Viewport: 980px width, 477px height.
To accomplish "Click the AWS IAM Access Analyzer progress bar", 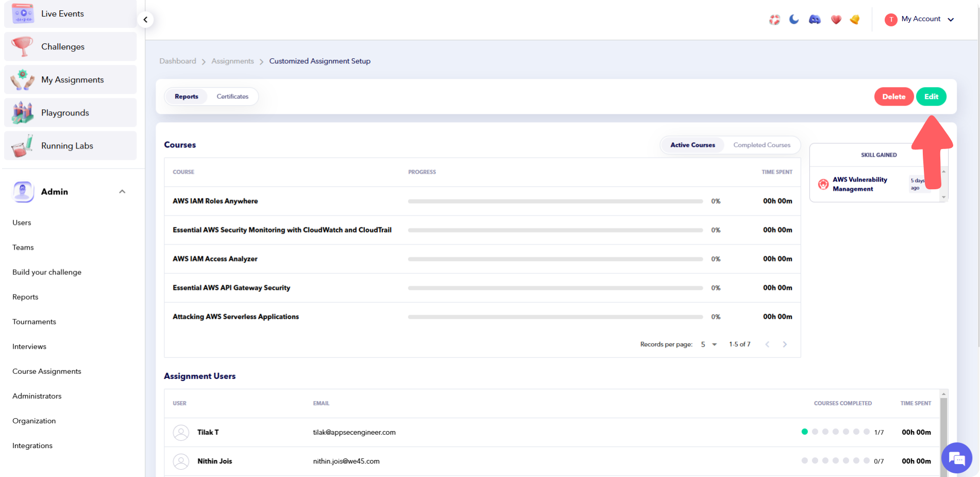I will (x=555, y=259).
